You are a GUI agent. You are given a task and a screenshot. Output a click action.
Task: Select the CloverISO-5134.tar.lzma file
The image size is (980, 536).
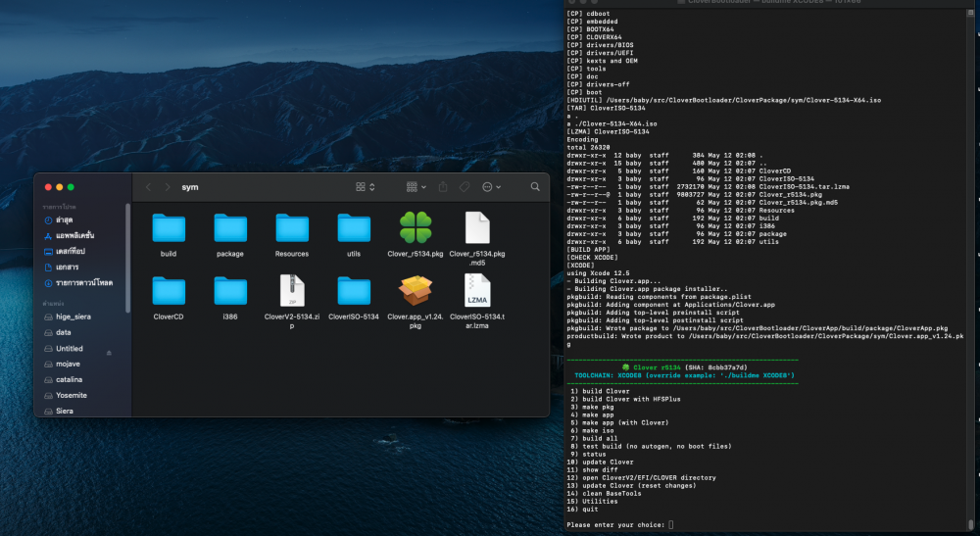click(x=477, y=290)
